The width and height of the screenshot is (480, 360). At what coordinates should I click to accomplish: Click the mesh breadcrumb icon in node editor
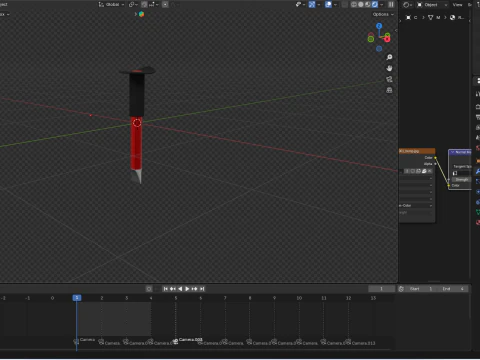pyautogui.click(x=431, y=17)
